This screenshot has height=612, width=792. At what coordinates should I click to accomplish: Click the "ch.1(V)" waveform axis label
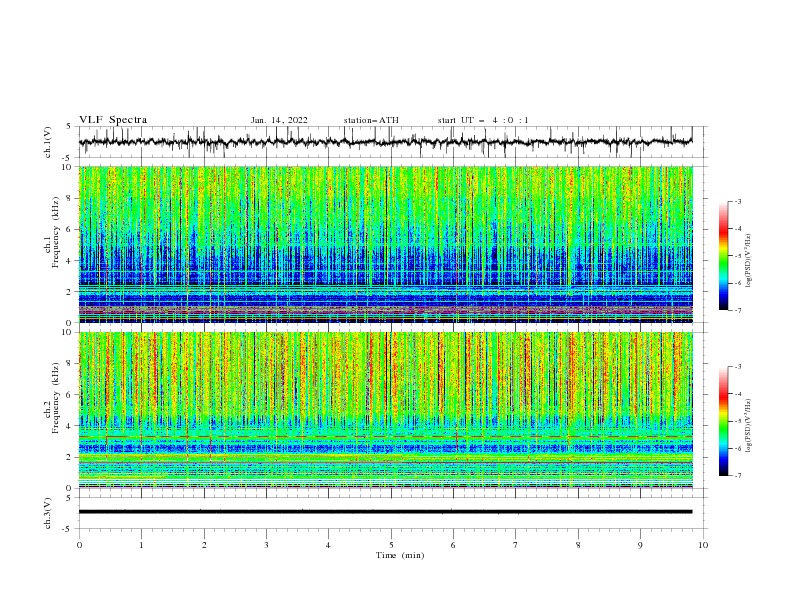click(48, 142)
